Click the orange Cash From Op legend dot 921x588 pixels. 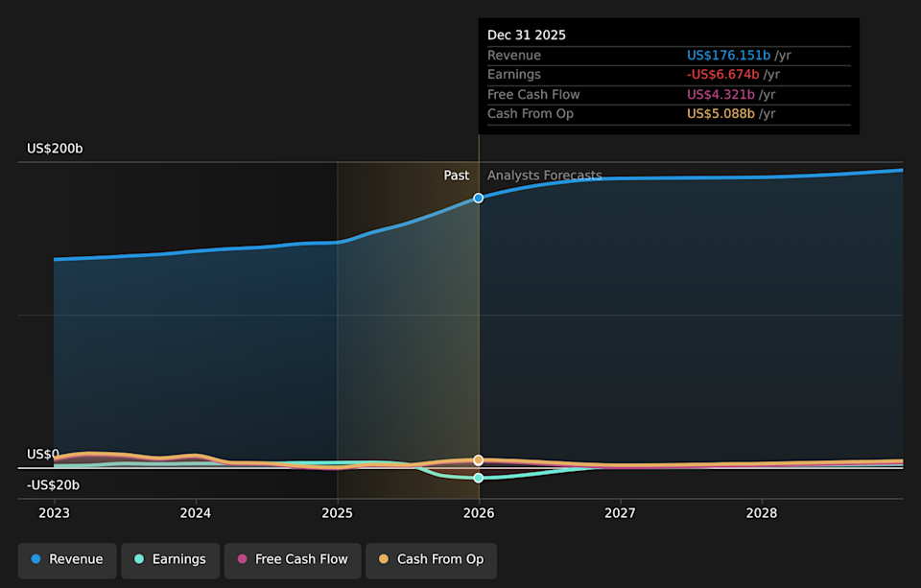click(x=385, y=559)
